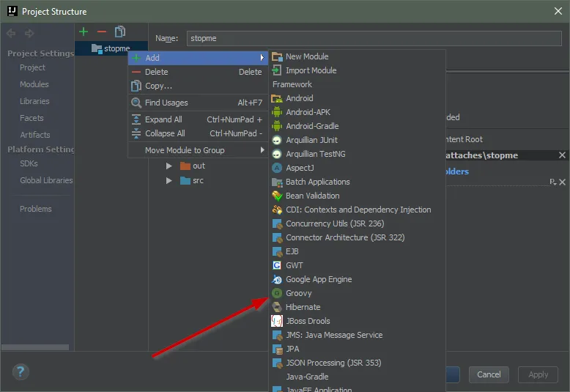Open Artifacts settings section
This screenshot has width=570, height=392.
[35, 135]
